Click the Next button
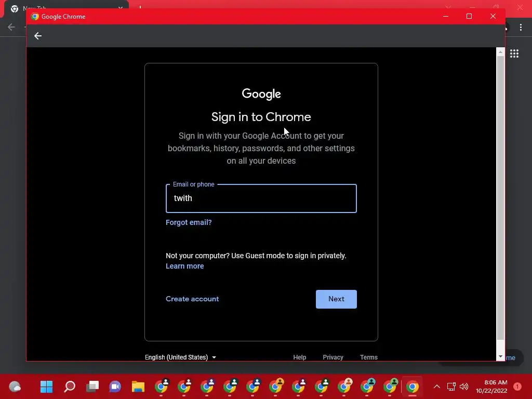532x399 pixels. point(336,299)
